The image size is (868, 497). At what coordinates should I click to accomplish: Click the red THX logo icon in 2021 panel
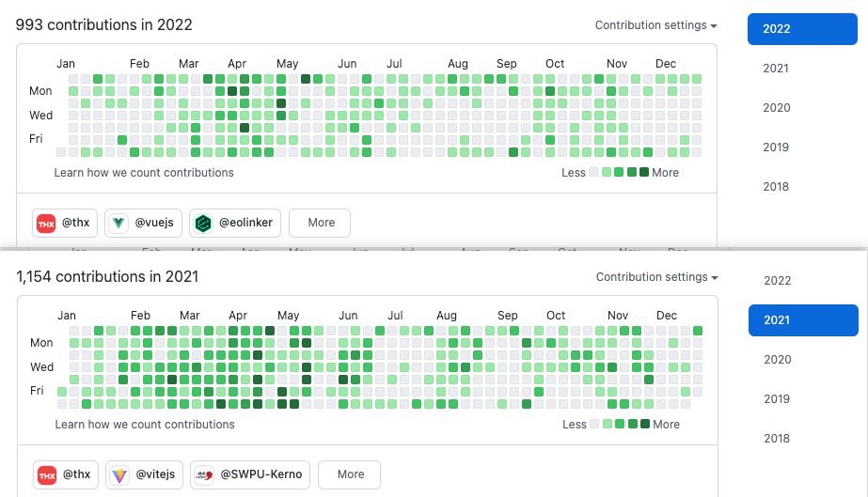click(x=47, y=475)
